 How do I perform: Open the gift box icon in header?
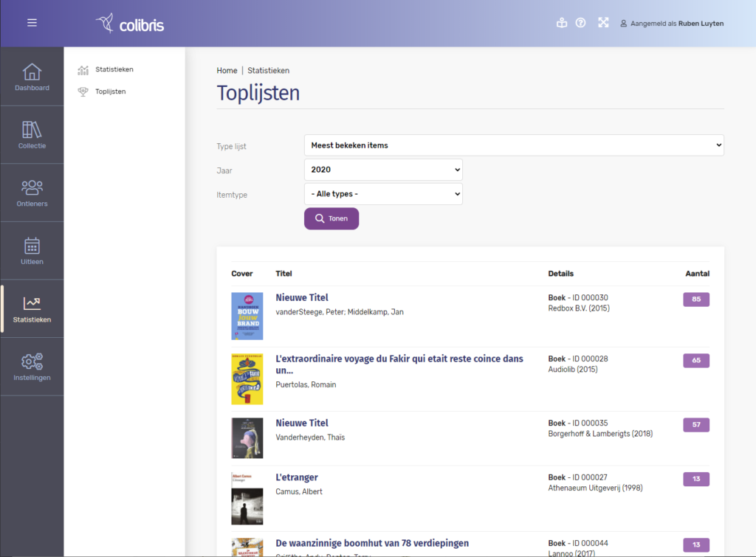click(562, 23)
